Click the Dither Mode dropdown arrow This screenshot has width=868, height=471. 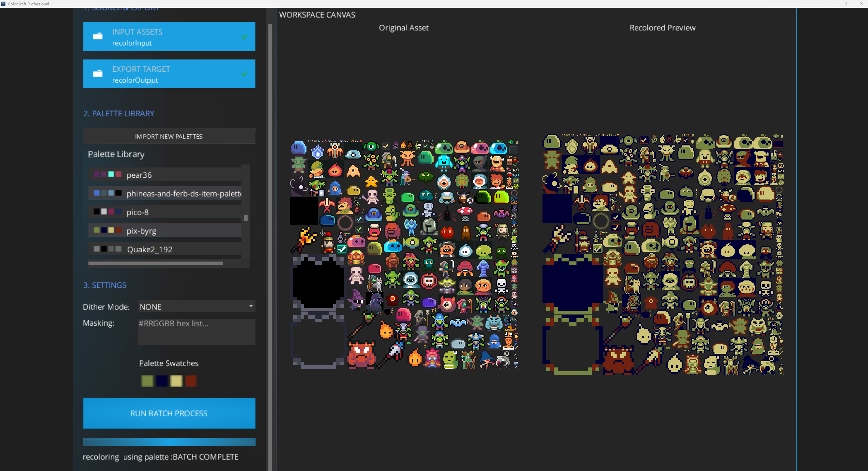click(251, 306)
